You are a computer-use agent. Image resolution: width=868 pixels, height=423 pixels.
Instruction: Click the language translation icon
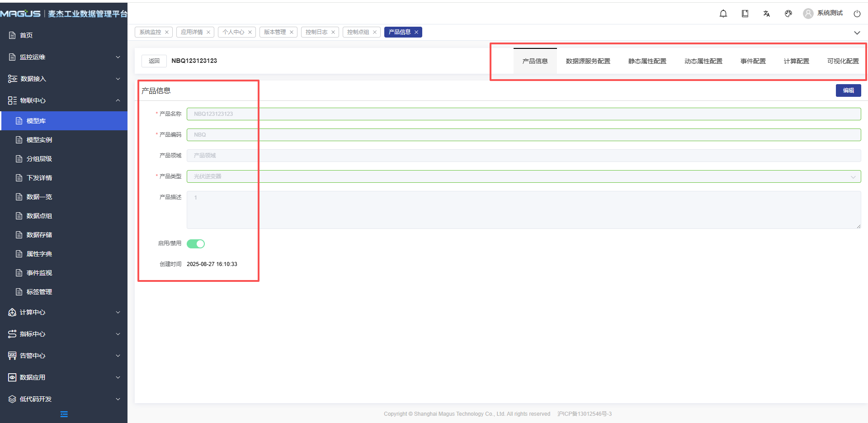(767, 14)
